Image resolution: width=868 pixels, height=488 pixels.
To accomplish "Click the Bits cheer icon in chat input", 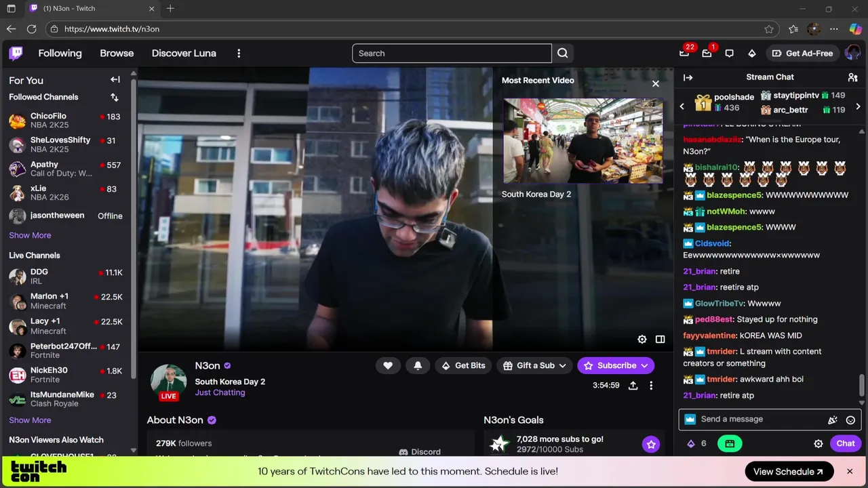I will click(x=833, y=420).
